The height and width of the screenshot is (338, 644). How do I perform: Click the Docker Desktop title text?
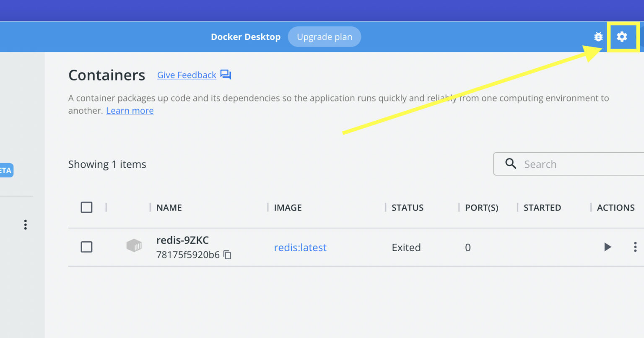click(x=246, y=37)
